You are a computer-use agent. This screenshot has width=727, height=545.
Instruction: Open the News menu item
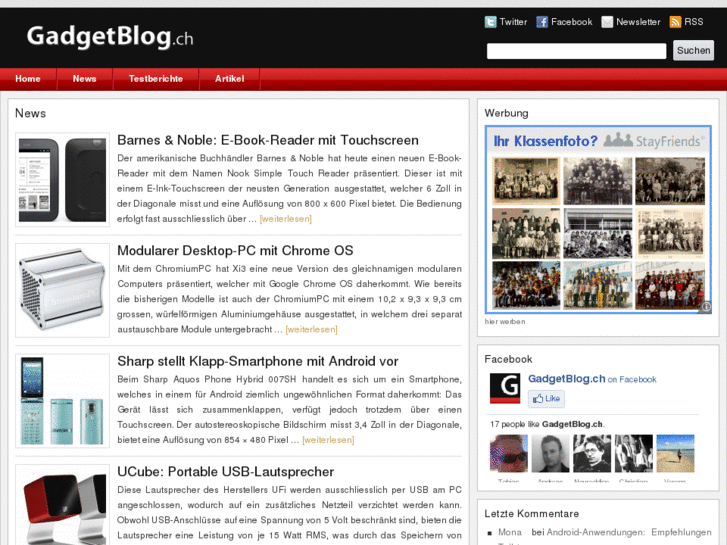pos(84,79)
